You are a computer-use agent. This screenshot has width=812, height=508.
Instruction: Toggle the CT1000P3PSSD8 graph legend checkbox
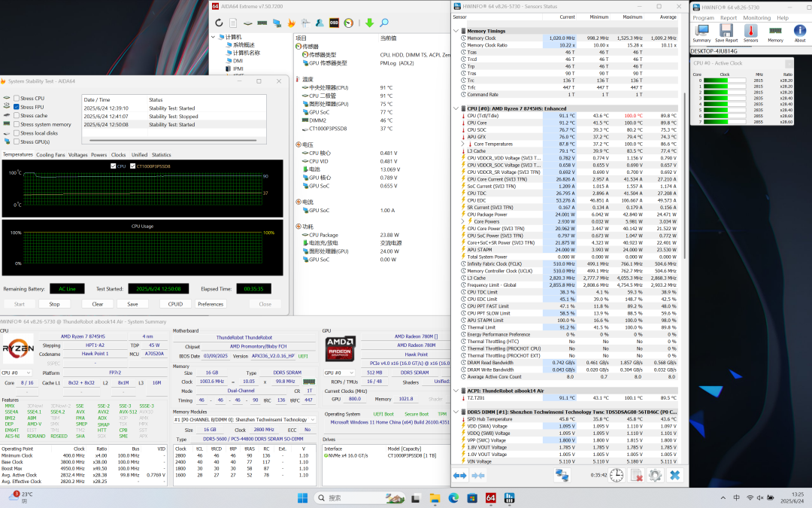[x=132, y=166]
